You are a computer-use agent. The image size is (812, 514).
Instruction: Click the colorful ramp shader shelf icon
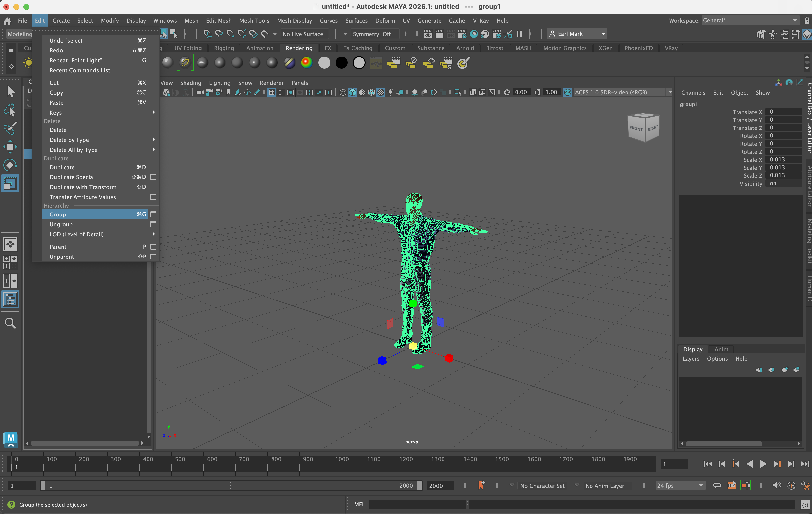306,63
